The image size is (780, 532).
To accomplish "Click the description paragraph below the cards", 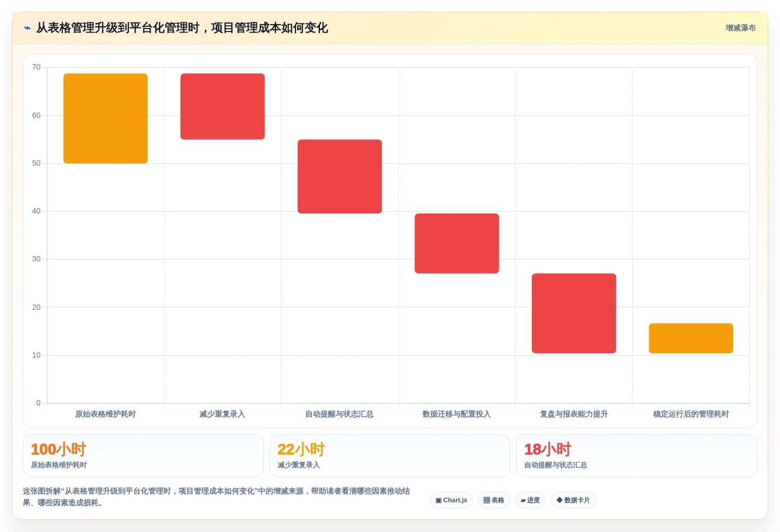I will pyautogui.click(x=216, y=497).
